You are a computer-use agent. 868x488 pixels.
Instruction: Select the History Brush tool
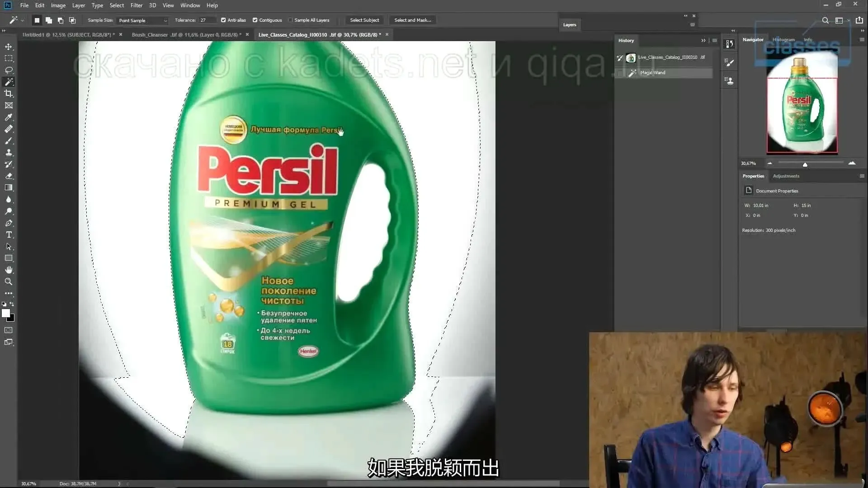click(9, 164)
